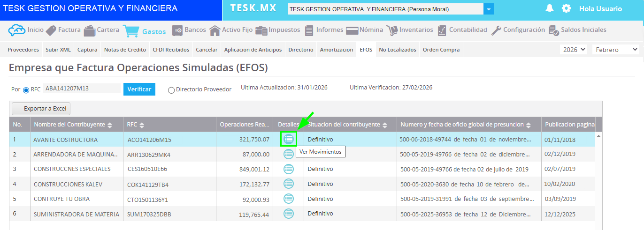Viewport: 644px width, 230px height.
Task: Select RFC cell SUM170325DBB
Action: (x=149, y=214)
